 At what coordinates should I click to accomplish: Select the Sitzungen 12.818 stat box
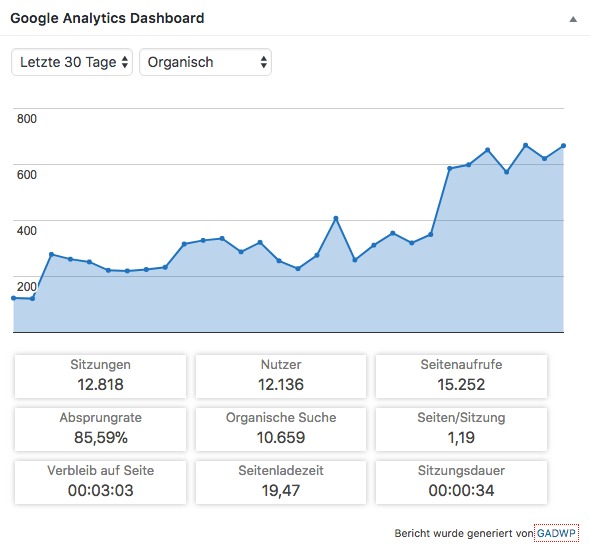pyautogui.click(x=100, y=376)
